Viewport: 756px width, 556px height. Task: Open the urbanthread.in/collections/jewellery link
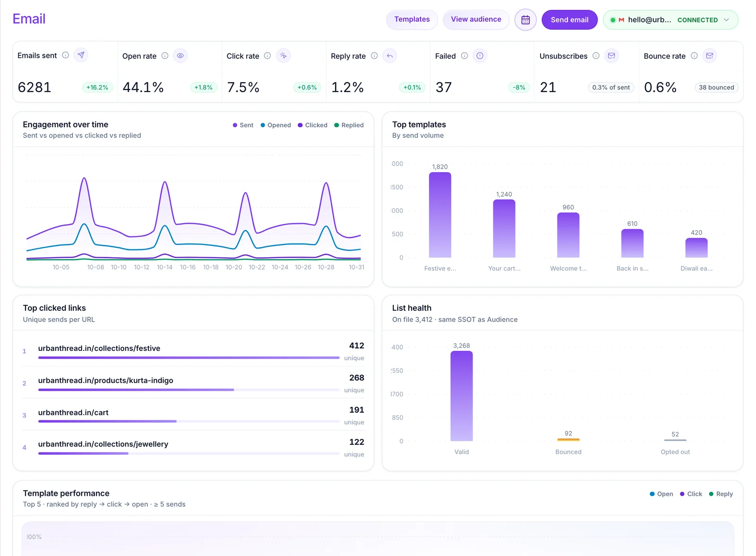pos(103,444)
